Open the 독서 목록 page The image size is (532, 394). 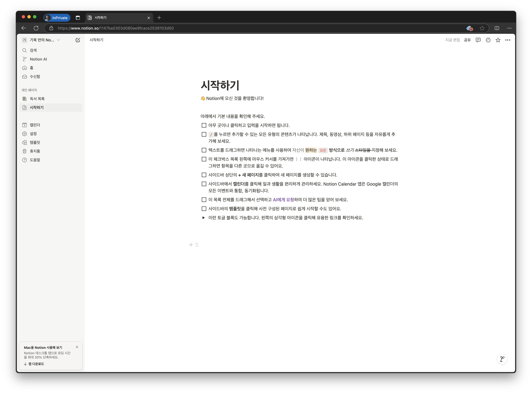[x=51, y=99]
